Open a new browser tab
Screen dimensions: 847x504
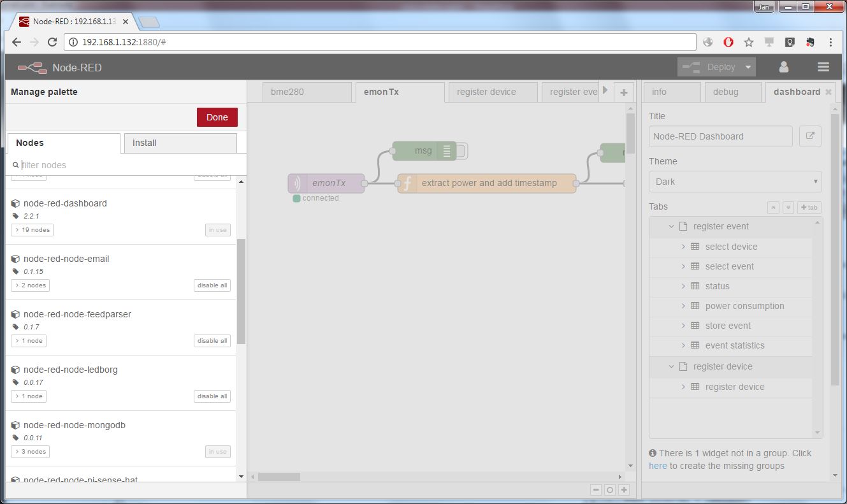coord(148,22)
